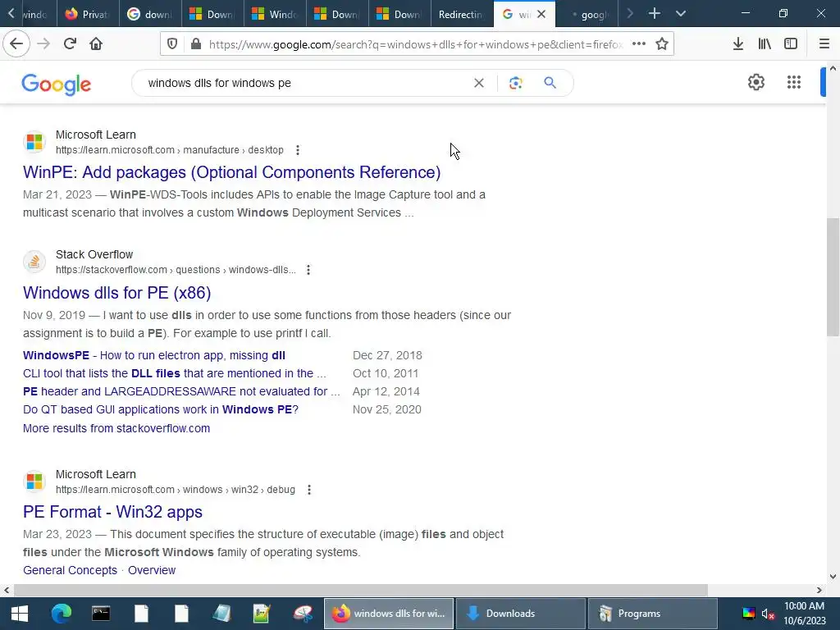Image resolution: width=840 pixels, height=630 pixels.
Task: Launch Microsoft Edge from taskbar
Action: coord(61,614)
